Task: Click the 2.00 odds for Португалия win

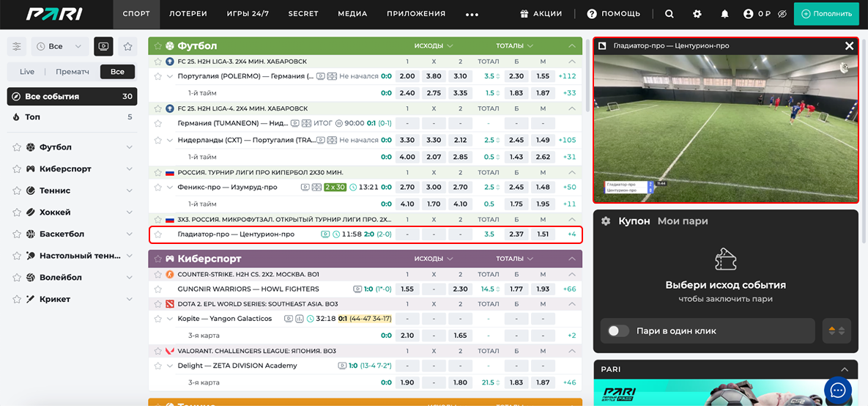Action: point(407,76)
